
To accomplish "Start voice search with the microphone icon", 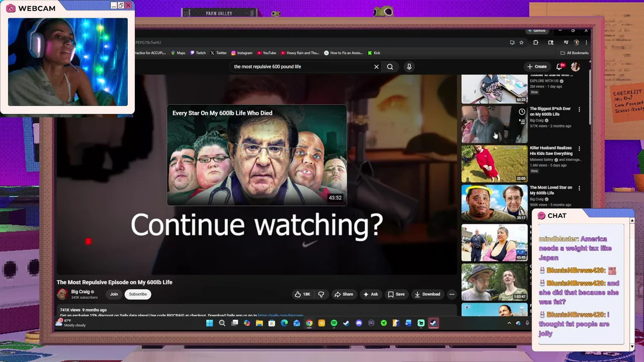I will pos(409,66).
